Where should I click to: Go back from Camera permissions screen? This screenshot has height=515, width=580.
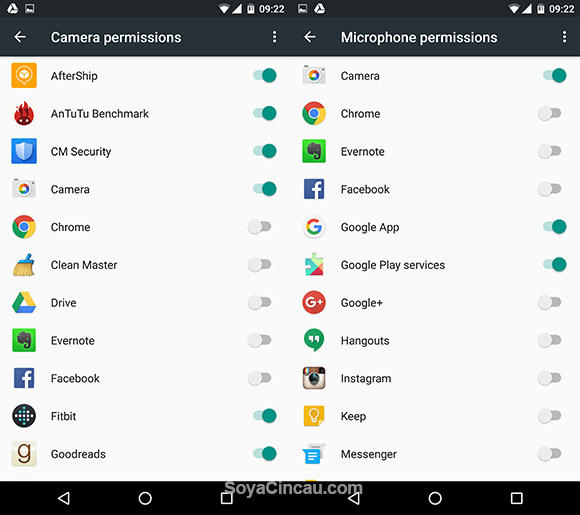click(x=20, y=37)
